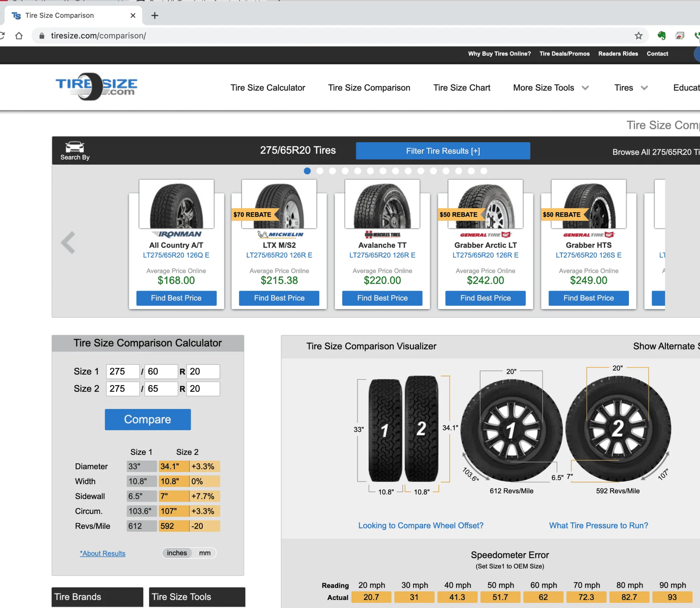The image size is (700, 608).
Task: Open LT275/65R20 126Q E tire size link
Action: click(x=176, y=255)
